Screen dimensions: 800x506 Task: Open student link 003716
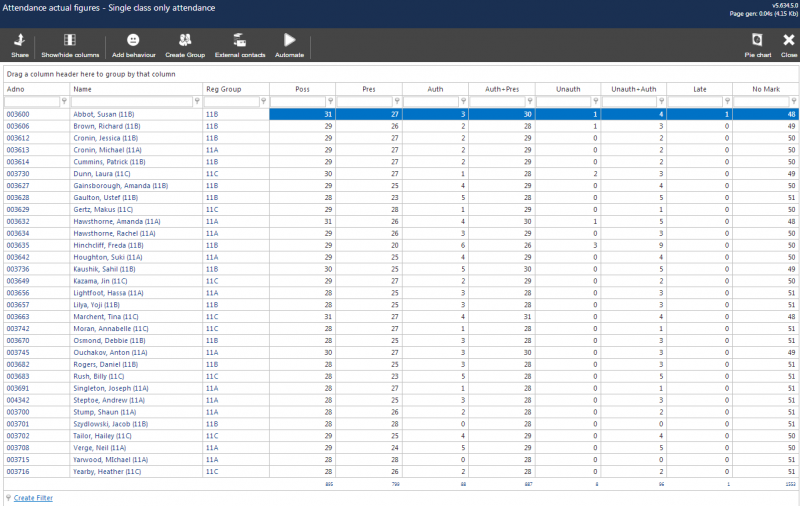coord(18,471)
